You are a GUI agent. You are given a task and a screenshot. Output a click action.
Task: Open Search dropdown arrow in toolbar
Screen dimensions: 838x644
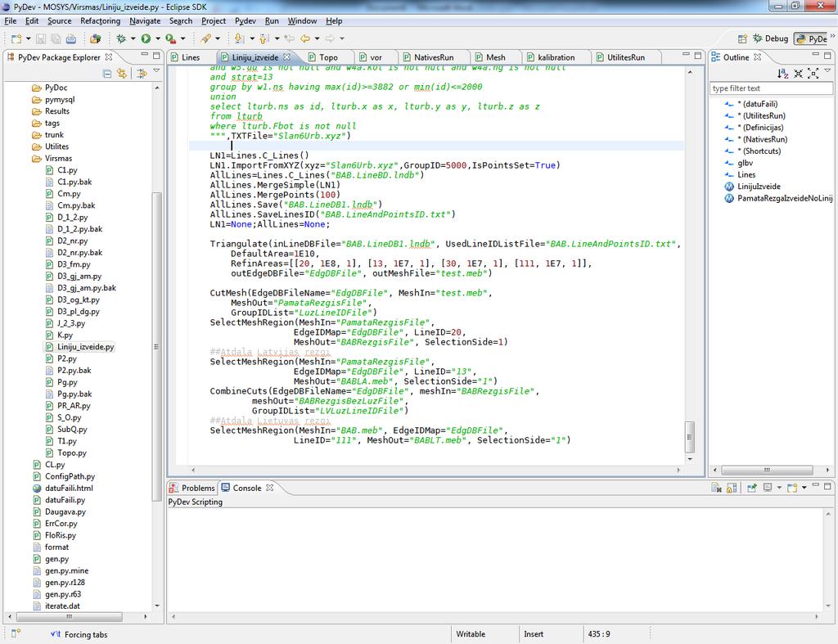pyautogui.click(x=218, y=38)
